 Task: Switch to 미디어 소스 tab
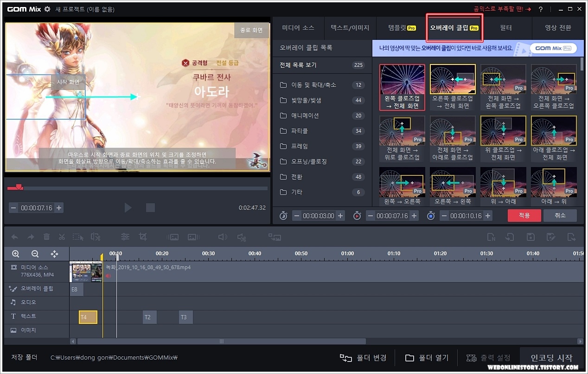click(x=298, y=28)
